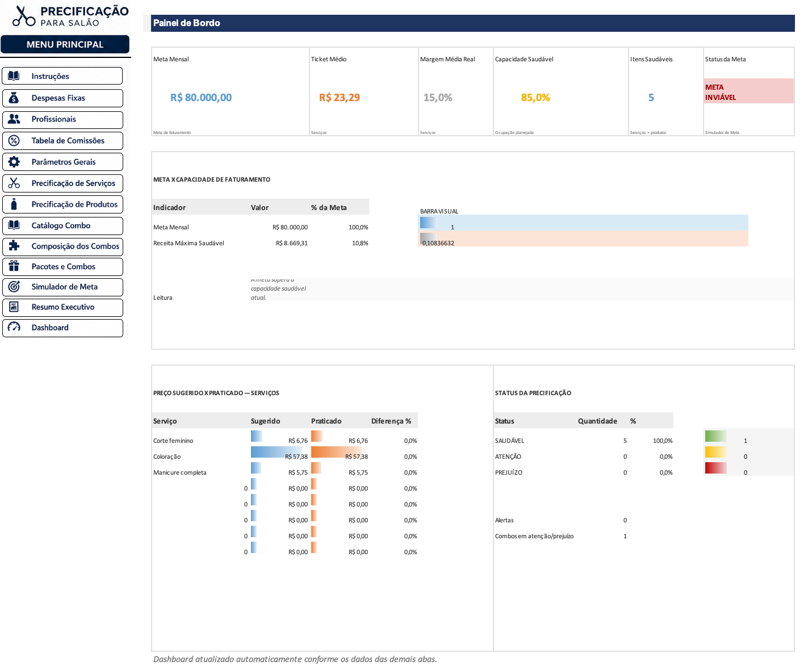
Task: Click the Capacidade Saudável value 85,0%
Action: click(x=535, y=98)
